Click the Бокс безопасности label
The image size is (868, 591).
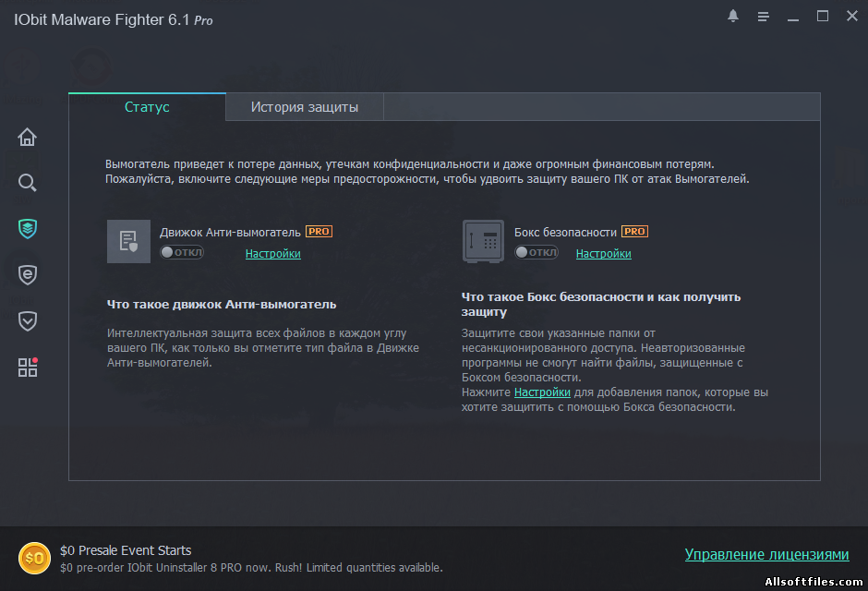coord(565,233)
